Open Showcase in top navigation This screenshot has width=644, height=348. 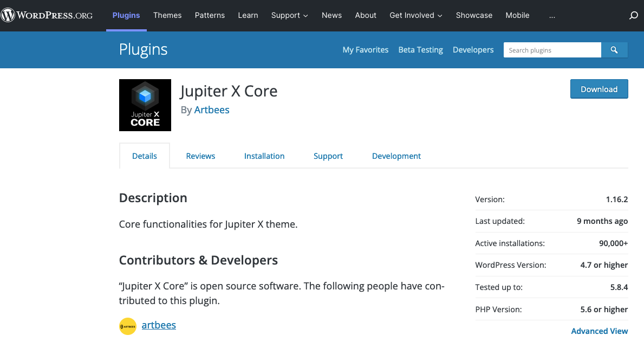click(474, 15)
